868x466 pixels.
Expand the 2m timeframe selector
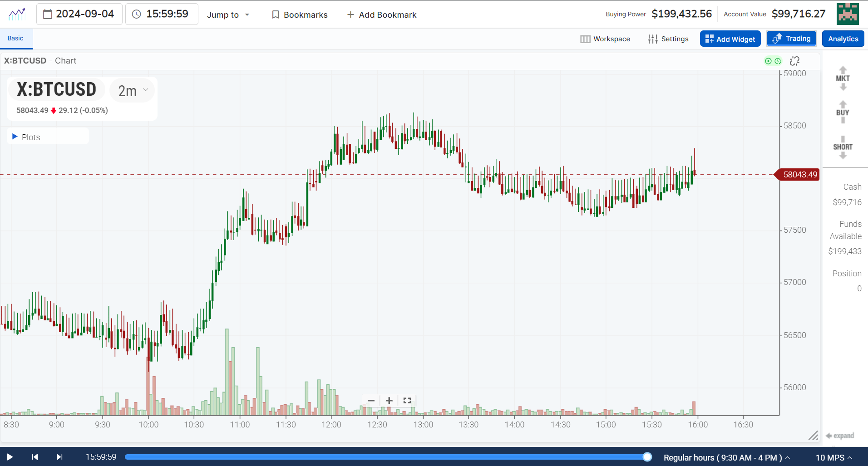pyautogui.click(x=131, y=90)
